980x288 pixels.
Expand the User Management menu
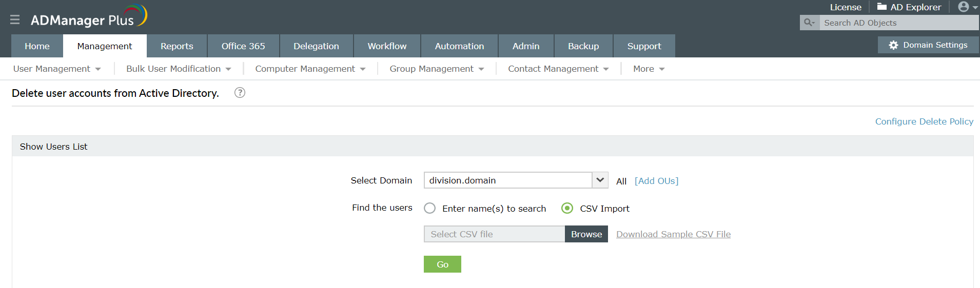tap(57, 69)
